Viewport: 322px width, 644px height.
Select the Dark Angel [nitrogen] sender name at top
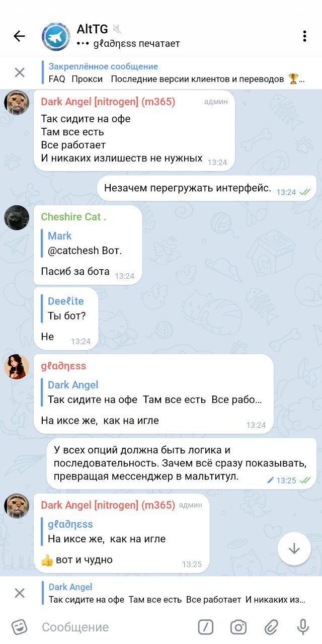click(x=108, y=102)
